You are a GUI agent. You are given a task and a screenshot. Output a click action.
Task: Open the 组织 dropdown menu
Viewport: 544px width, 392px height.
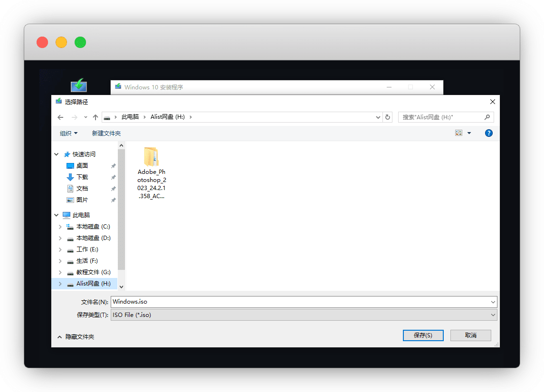pos(68,134)
